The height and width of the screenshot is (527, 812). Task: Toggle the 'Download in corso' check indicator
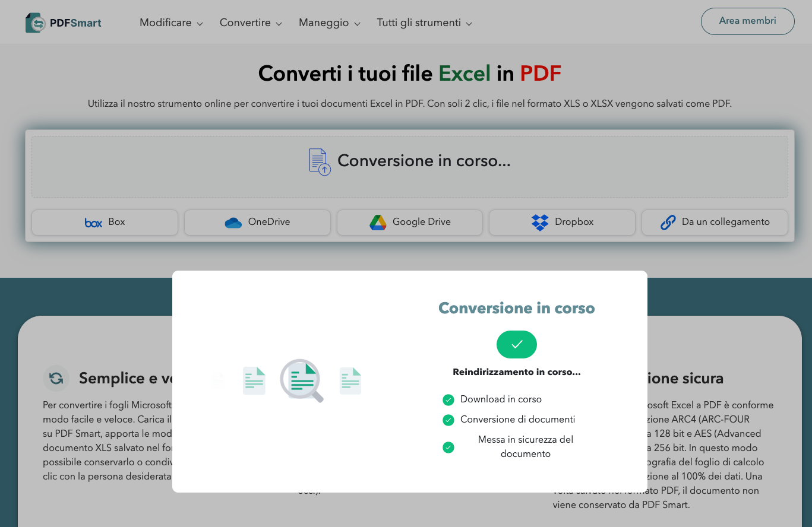448,399
